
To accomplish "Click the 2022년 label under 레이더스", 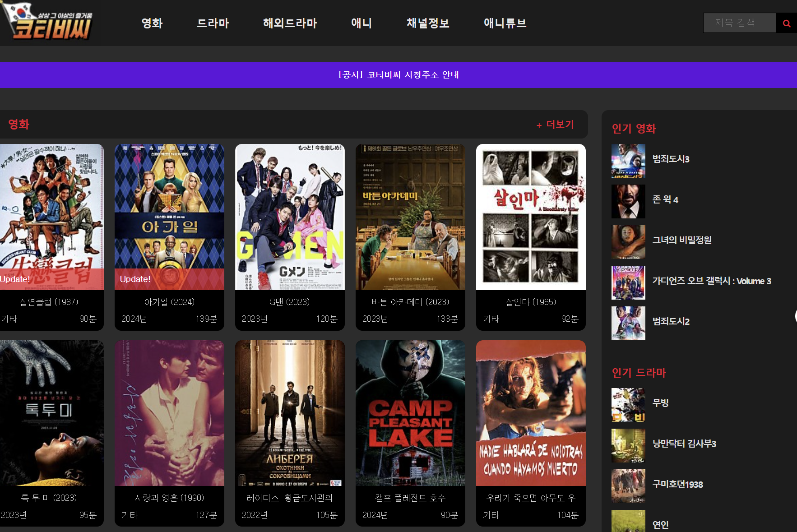I will 255,515.
